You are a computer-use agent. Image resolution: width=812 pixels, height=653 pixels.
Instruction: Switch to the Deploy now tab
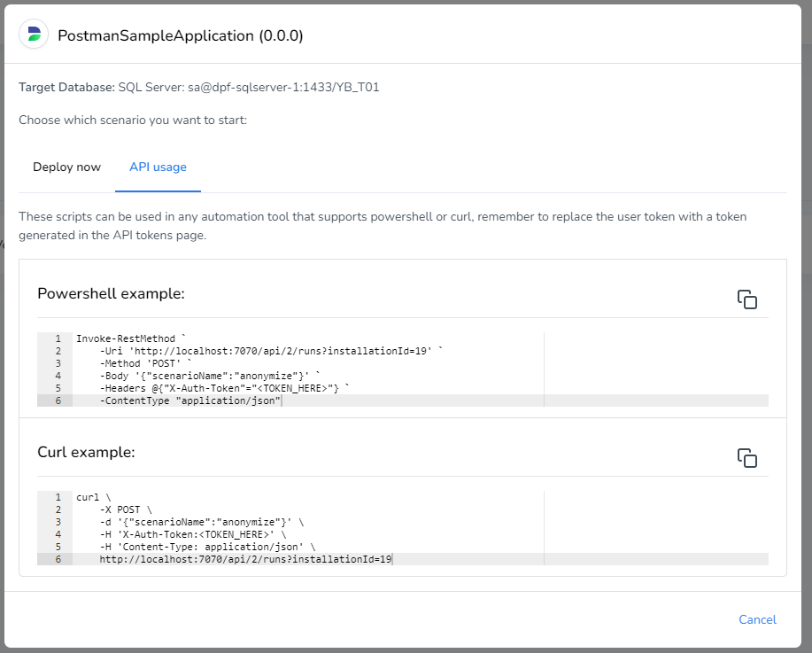(66, 167)
